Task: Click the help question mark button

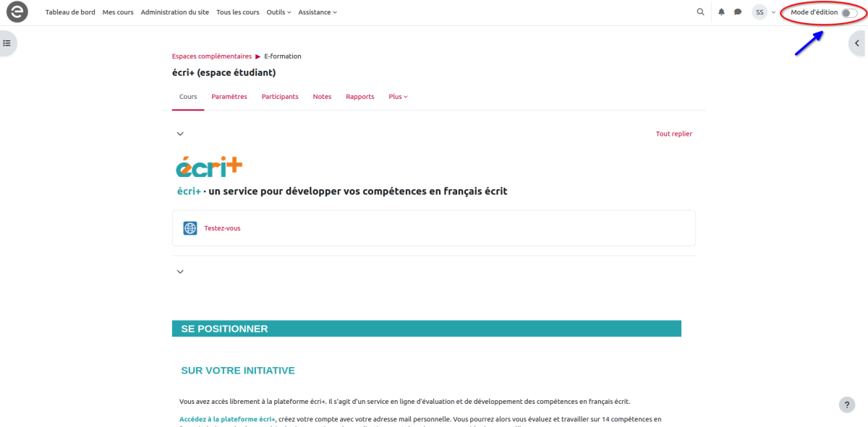Action: [847, 405]
